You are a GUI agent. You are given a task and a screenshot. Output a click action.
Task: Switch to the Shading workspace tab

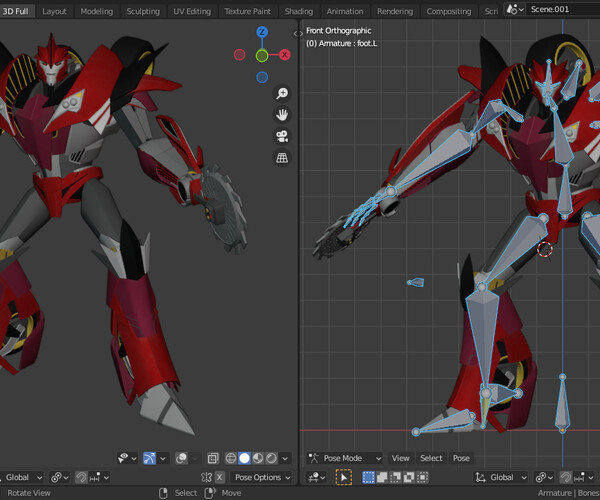tap(299, 11)
